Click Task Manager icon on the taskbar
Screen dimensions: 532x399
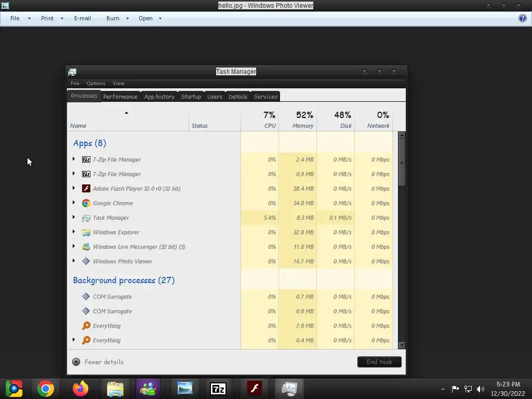point(289,389)
